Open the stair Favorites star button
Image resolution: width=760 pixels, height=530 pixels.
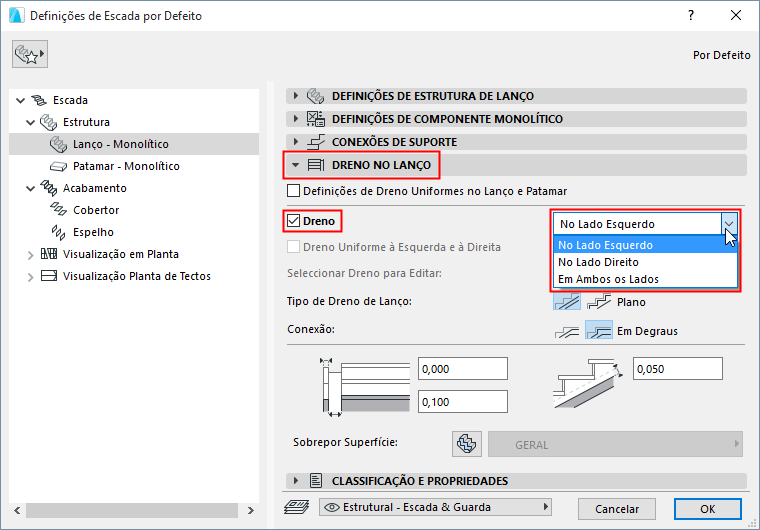pyautogui.click(x=30, y=54)
